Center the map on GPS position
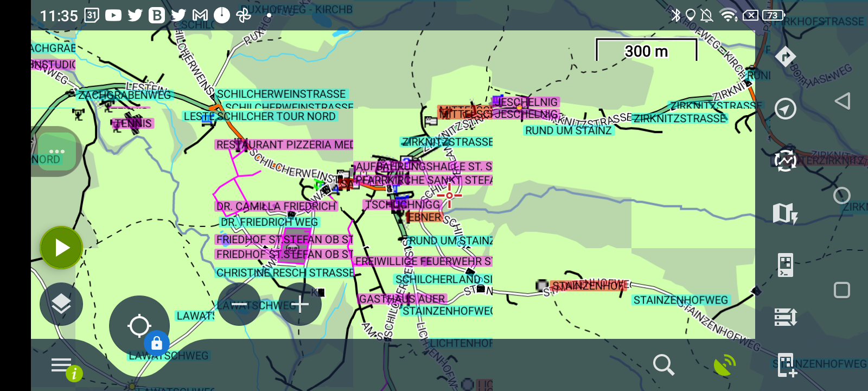Screen dimensions: 868x391 pos(139,326)
